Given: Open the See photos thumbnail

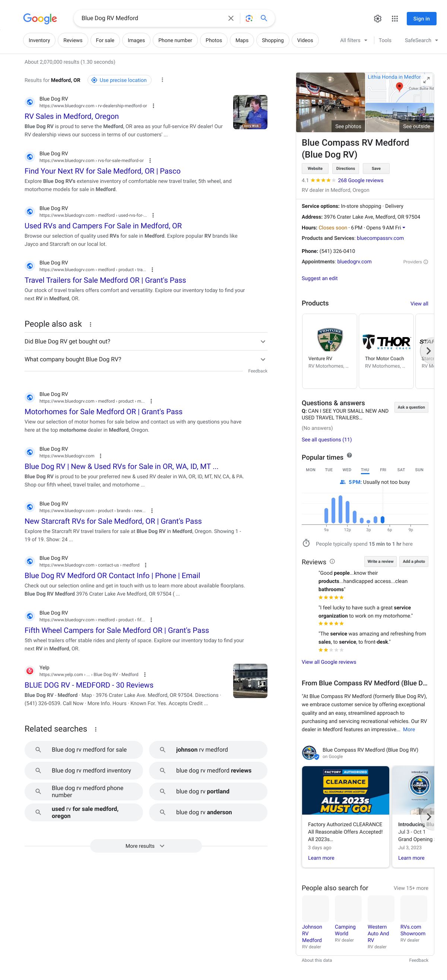Looking at the screenshot, I should pos(330,102).
